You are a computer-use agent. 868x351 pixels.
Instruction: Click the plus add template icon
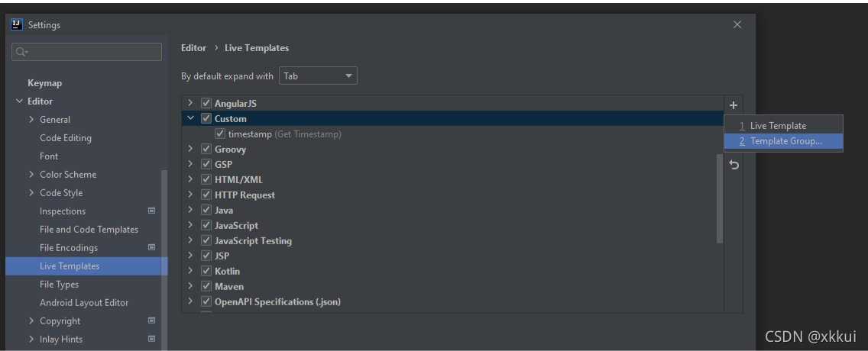(734, 105)
